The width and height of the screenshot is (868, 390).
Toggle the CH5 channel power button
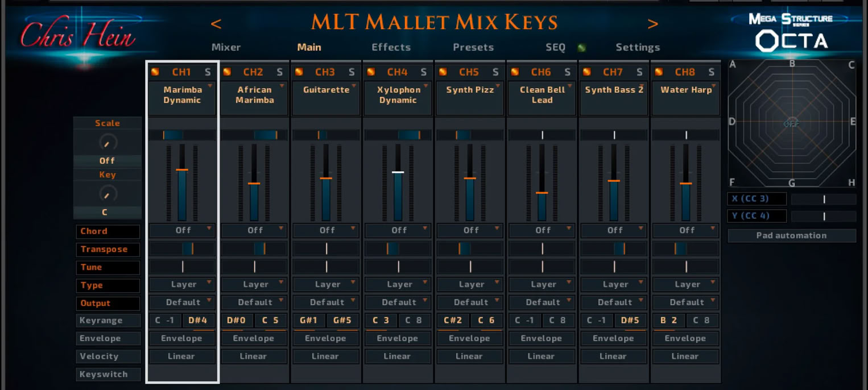(443, 72)
